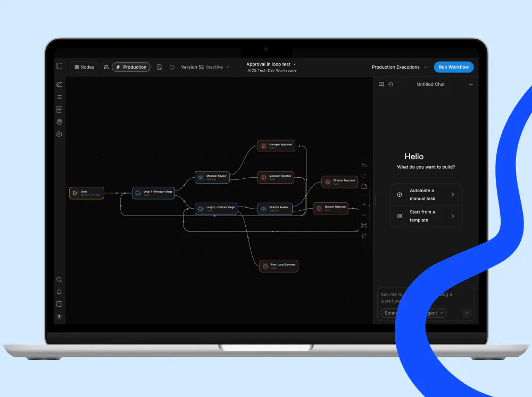The width and height of the screenshot is (532, 397).
Task: Click the Run Workflow button
Action: (x=454, y=67)
